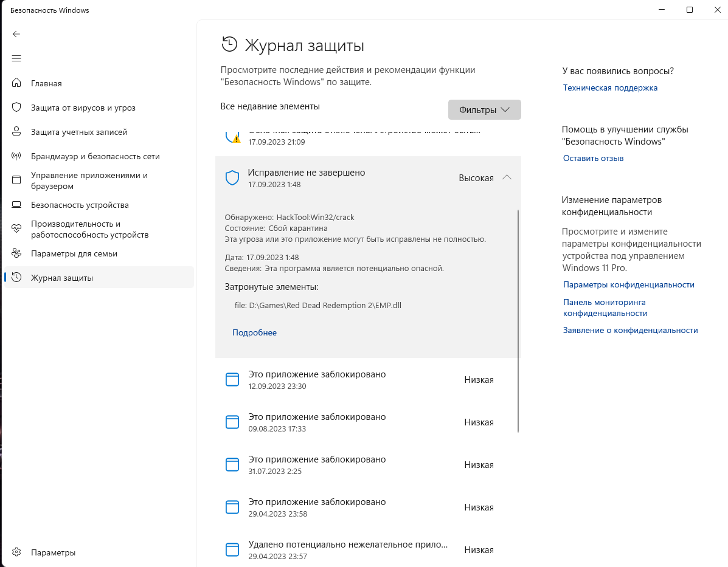Open the hamburger navigation menu
This screenshot has width=728, height=567.
(16, 58)
